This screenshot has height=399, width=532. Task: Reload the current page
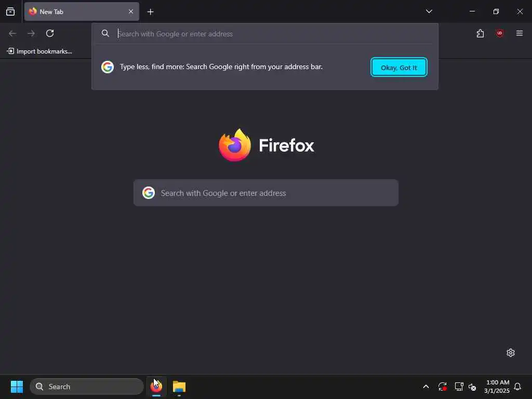tap(50, 33)
